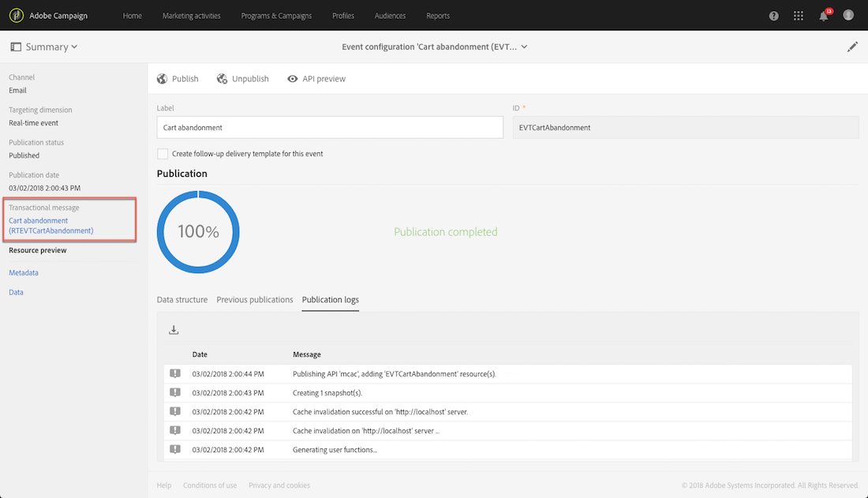
Task: Click the Summary panel layout icon
Action: 16,47
